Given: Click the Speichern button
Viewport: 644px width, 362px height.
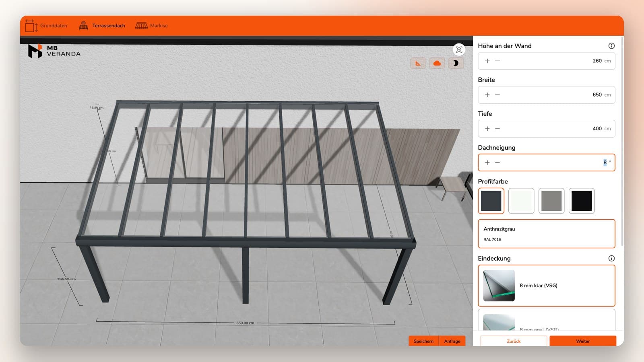Looking at the screenshot, I should click(423, 341).
